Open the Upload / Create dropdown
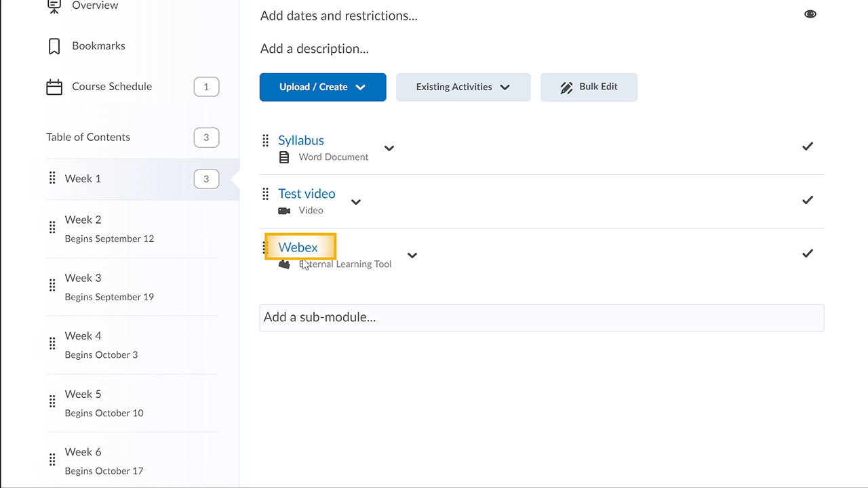This screenshot has width=868, height=488. (323, 87)
